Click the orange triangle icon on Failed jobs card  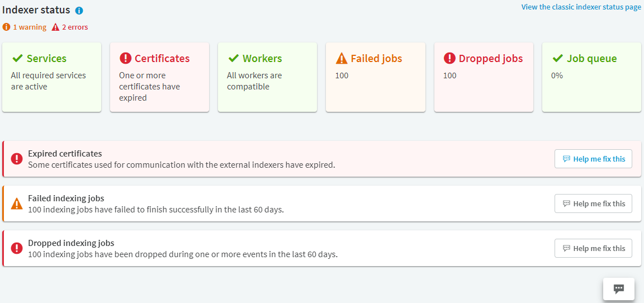point(342,58)
